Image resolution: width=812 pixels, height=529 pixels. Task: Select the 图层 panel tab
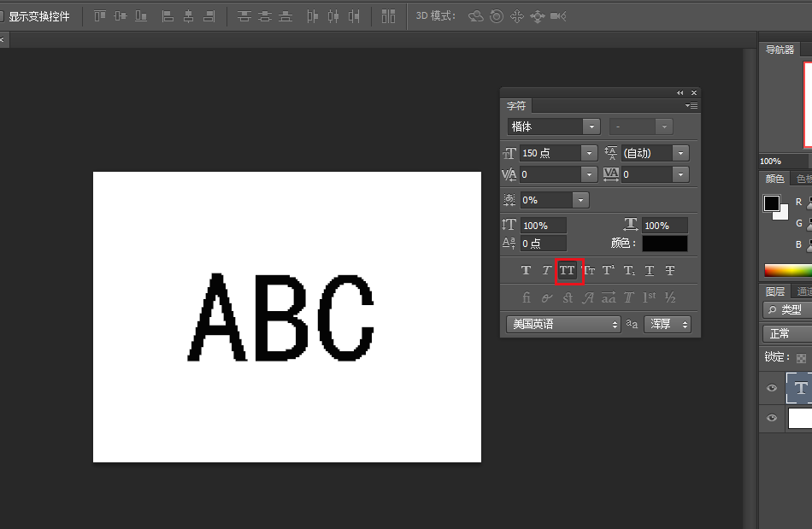(774, 291)
